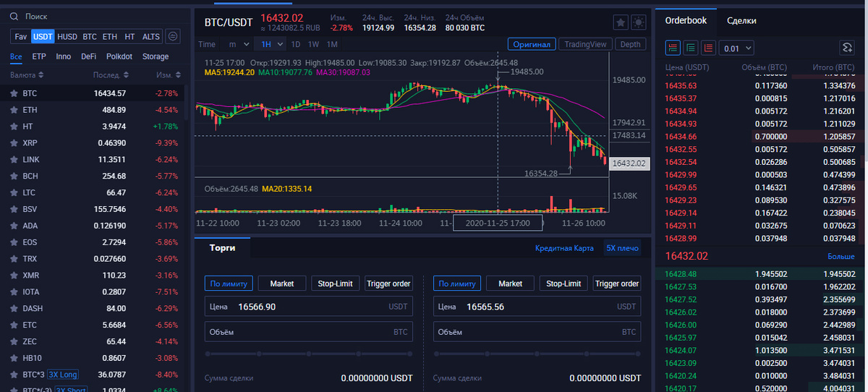Star the BSV currency row

click(14, 209)
